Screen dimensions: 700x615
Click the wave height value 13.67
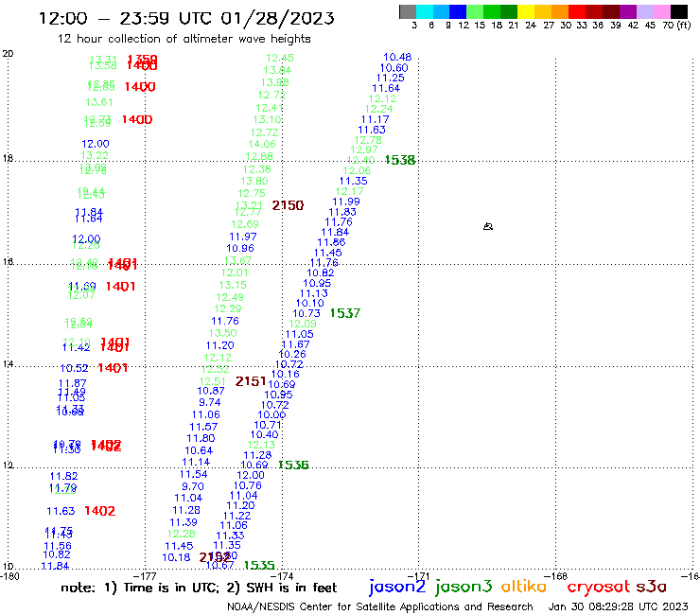click(x=237, y=260)
